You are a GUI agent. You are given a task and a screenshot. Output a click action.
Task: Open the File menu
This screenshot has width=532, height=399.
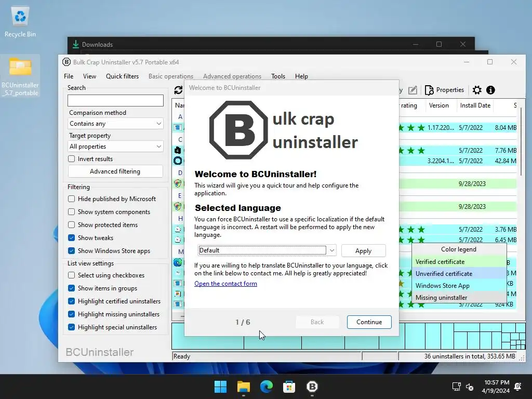click(69, 76)
